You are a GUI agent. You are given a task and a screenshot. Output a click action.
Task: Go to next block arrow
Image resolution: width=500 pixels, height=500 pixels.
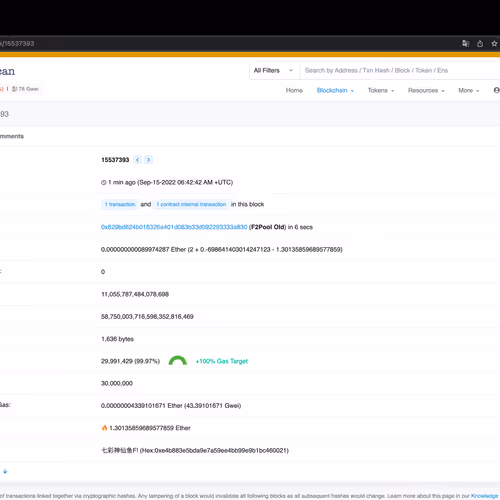click(148, 160)
